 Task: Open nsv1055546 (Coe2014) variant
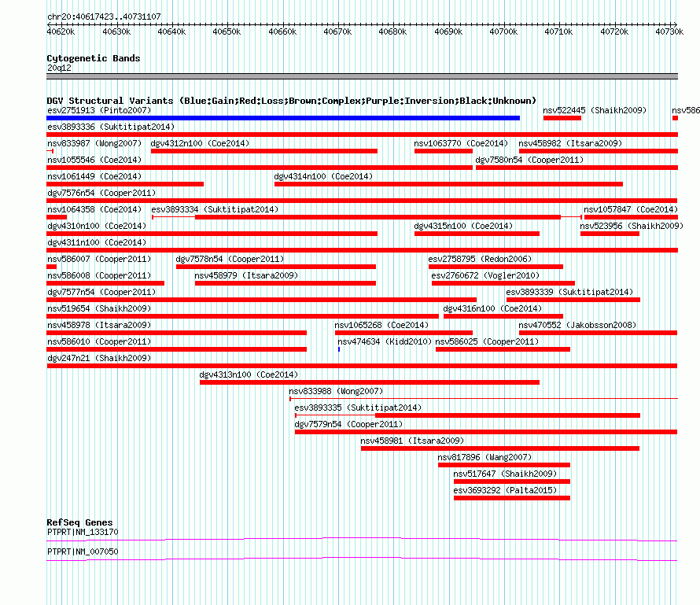click(x=94, y=160)
